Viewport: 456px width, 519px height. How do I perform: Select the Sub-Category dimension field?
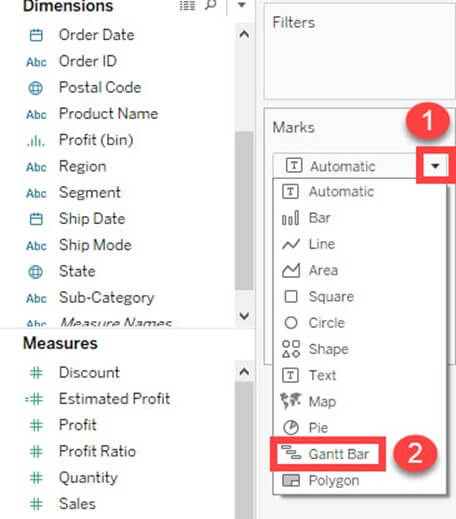tap(106, 297)
